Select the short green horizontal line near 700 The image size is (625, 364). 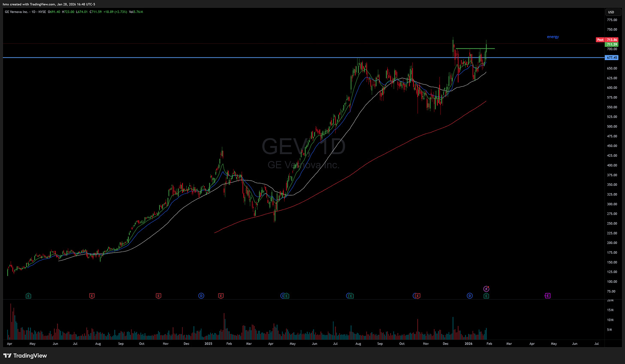coord(475,49)
